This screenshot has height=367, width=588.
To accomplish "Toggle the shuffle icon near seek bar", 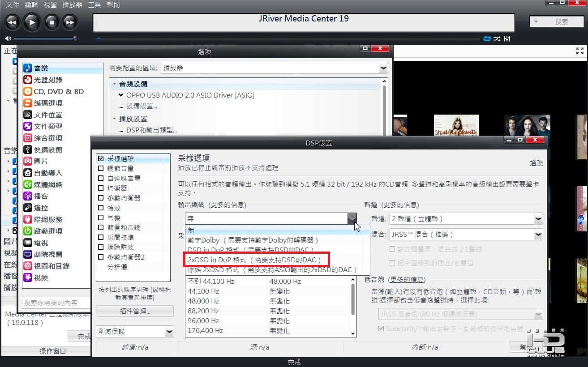I will (497, 39).
